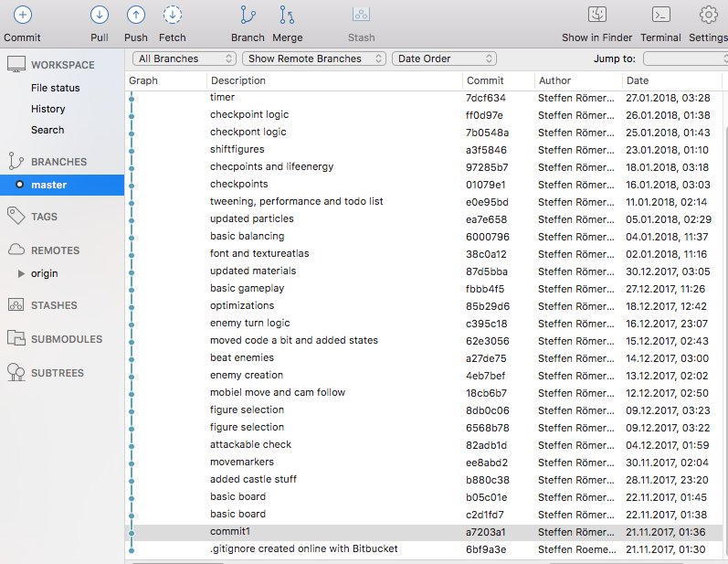Select the 'updated materials' commit
Viewport: 728px width, 564px height.
coord(424,271)
